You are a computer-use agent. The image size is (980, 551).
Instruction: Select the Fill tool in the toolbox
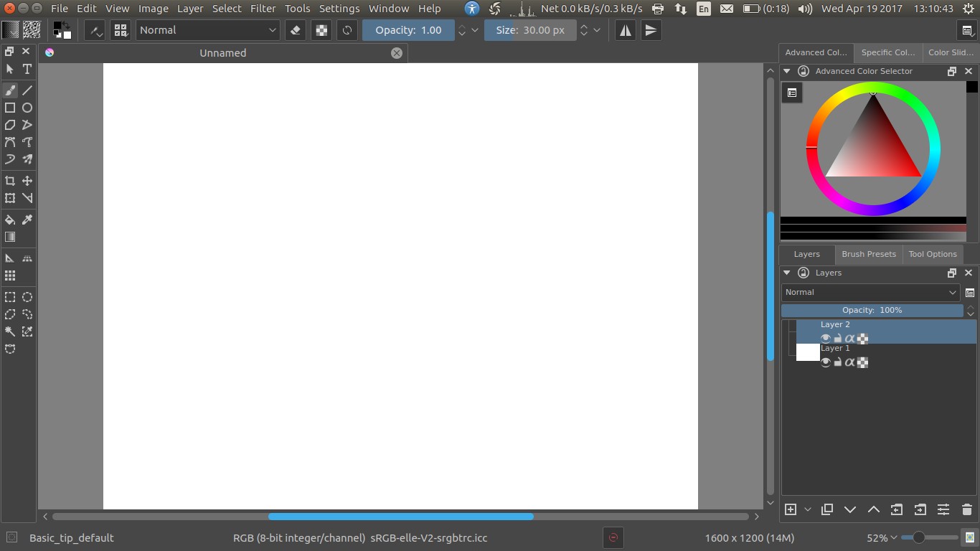pyautogui.click(x=9, y=219)
